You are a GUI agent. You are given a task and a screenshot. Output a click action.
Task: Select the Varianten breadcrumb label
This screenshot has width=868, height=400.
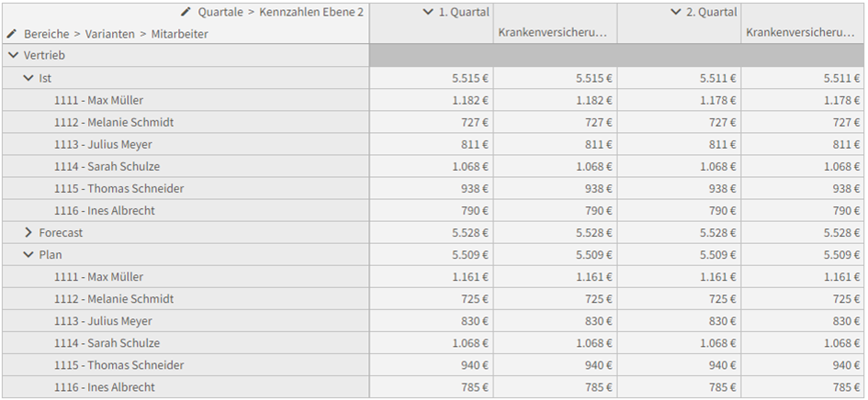click(x=109, y=34)
